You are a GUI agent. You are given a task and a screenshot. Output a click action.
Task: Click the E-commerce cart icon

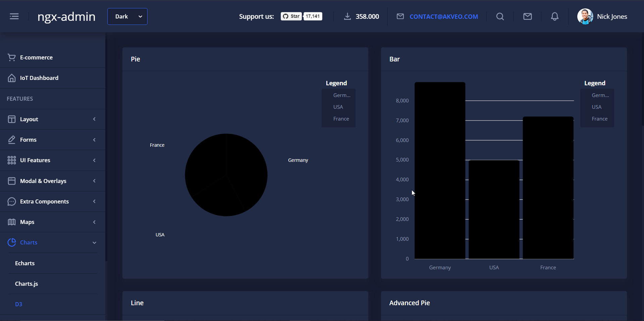[x=12, y=57]
